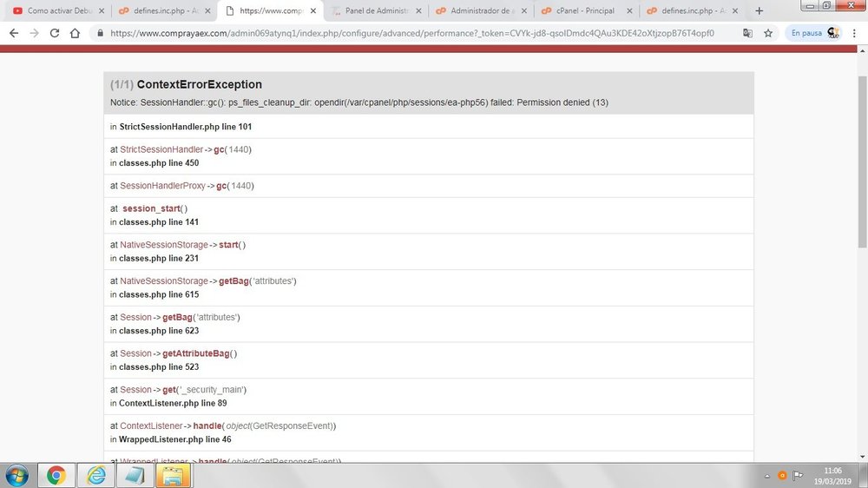
Task: Close the Panel de Administración tab
Action: 418,10
